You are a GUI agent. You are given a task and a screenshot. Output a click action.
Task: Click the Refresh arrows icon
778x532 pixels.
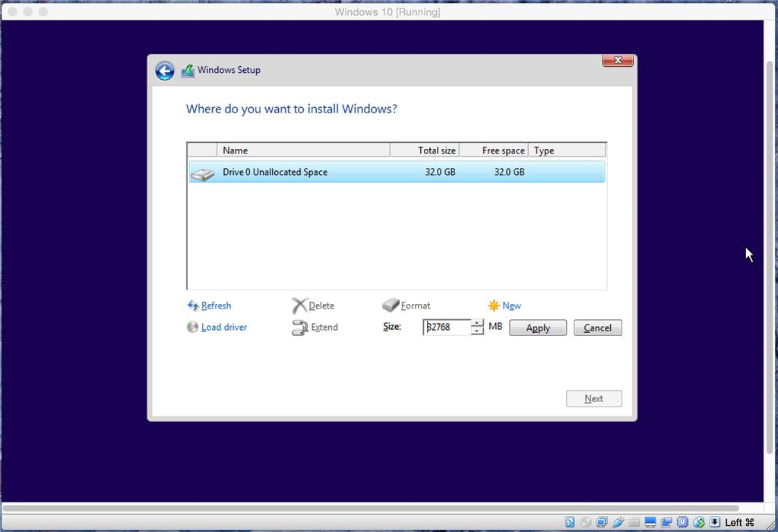tap(193, 306)
